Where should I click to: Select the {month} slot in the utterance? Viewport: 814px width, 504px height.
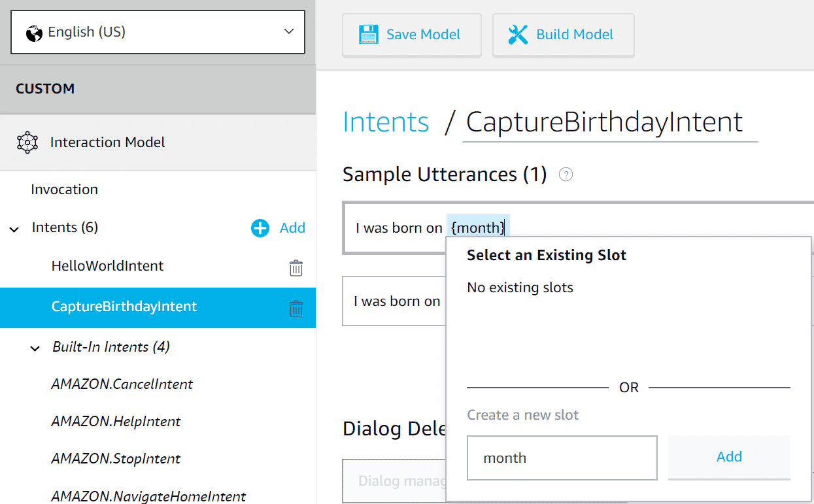478,227
